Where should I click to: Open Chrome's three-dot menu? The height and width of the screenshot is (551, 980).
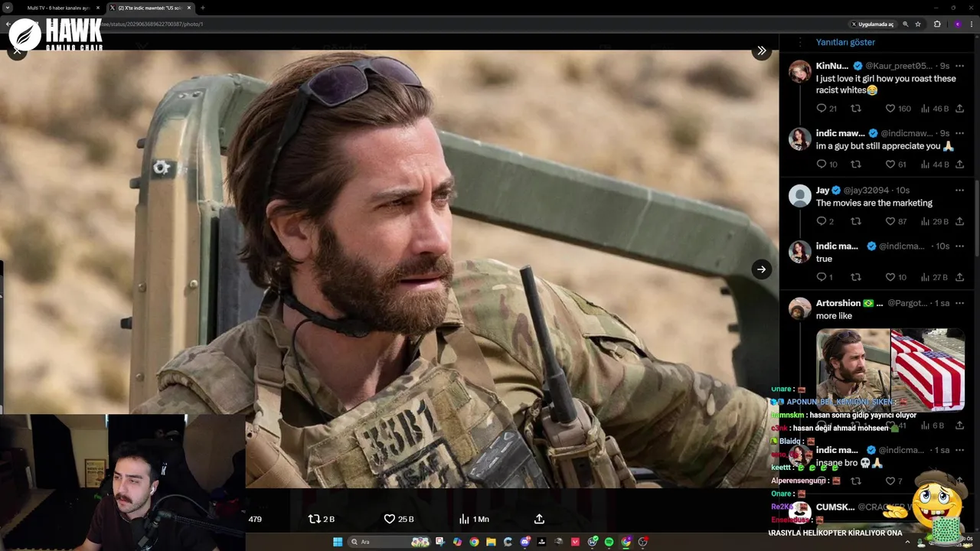click(972, 24)
